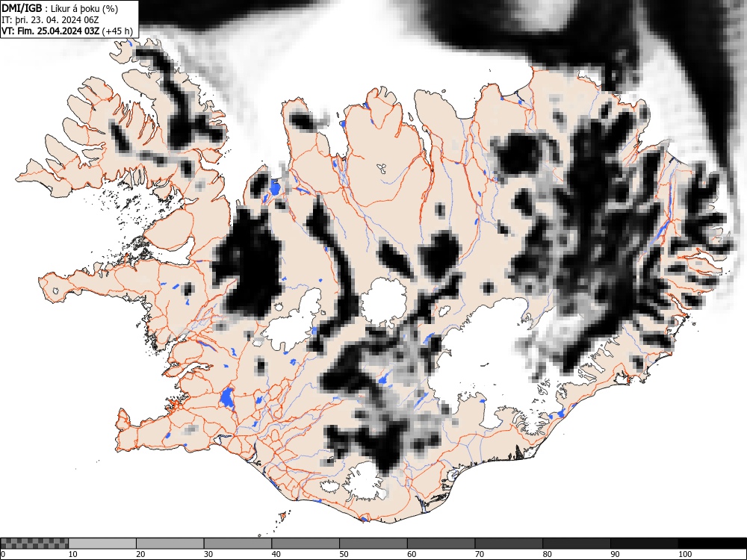Viewport: 747px width, 560px height.
Task: Click the '20' scale label
Action: 140,554
